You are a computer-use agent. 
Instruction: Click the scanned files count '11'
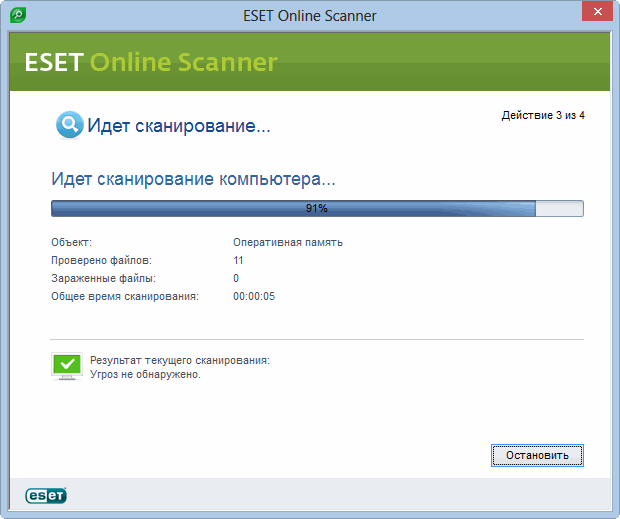coord(238,260)
